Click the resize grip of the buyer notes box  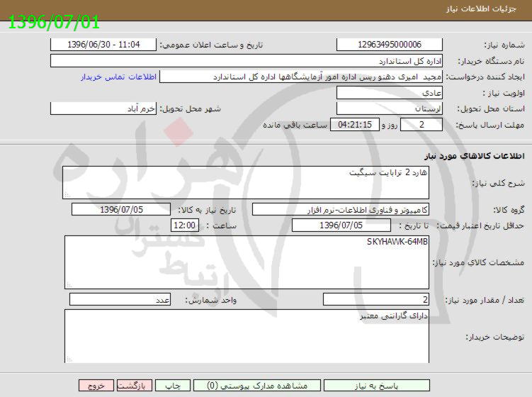click(69, 359)
